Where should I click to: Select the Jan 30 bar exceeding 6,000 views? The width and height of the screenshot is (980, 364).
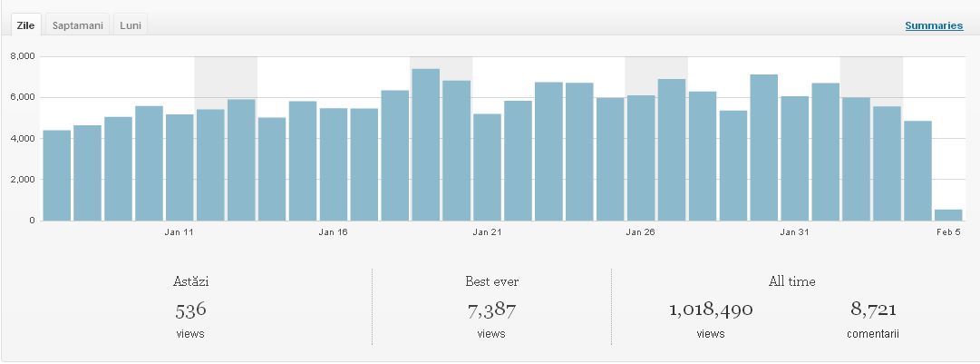763,148
